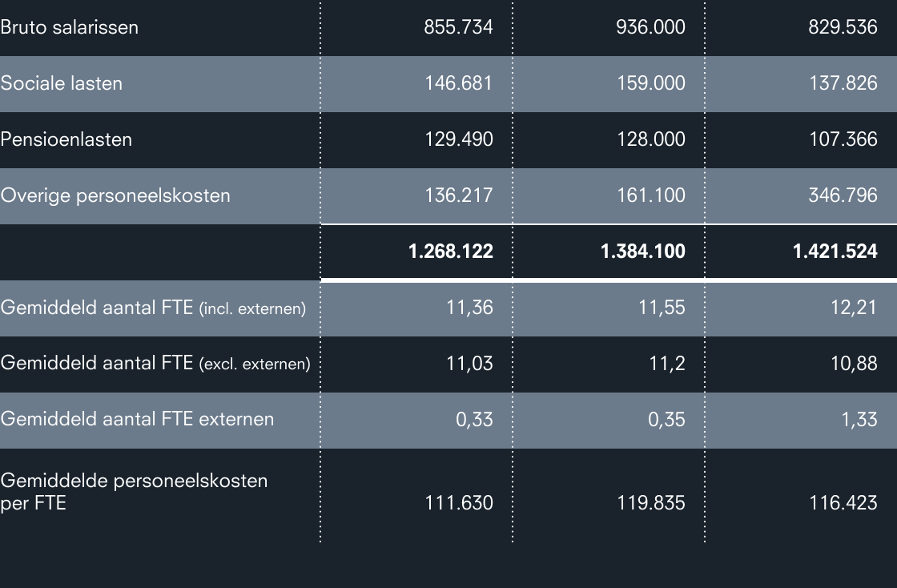Click the 137.826 sociale lasten value
Screen dimensions: 897x588
(843, 83)
